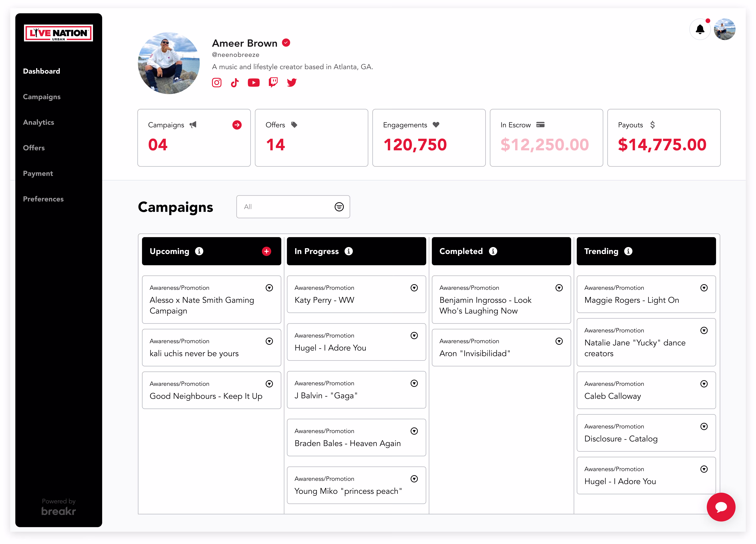The image size is (756, 544).
Task: Open the Disclosure - Catalog campaign title
Action: pos(621,439)
